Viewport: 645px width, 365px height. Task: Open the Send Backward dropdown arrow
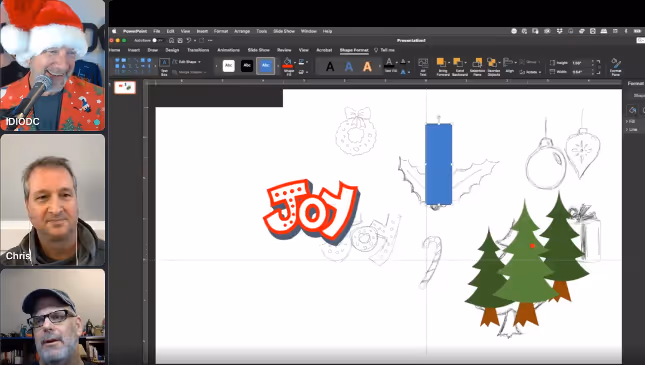tap(465, 63)
